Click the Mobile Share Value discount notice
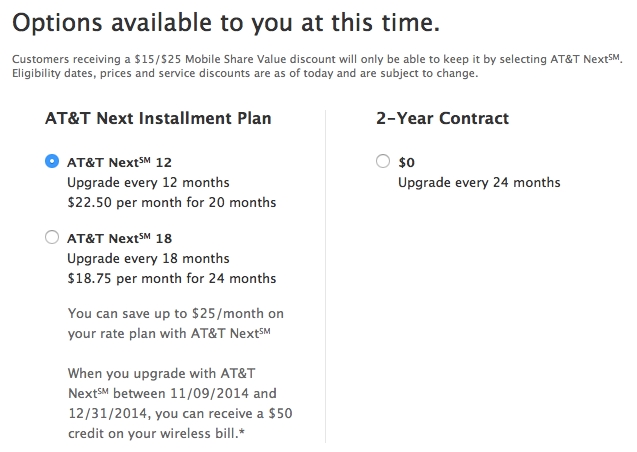This screenshot has width=637, height=452. point(317,59)
